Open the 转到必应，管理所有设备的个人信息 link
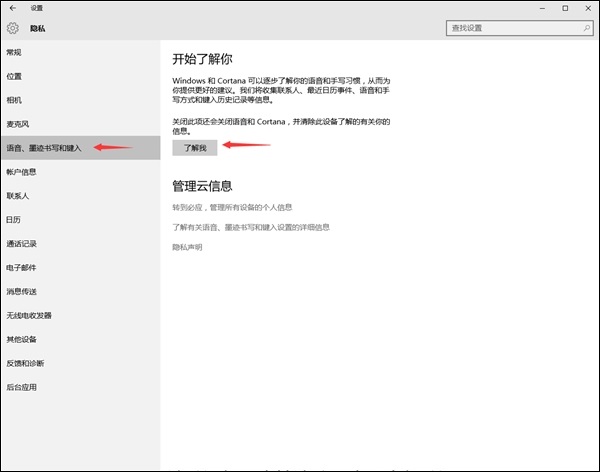This screenshot has height=472, width=600. click(232, 207)
